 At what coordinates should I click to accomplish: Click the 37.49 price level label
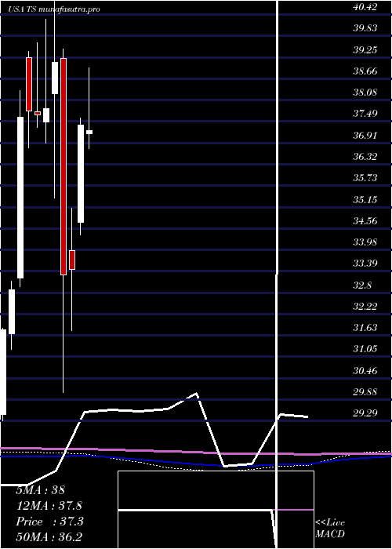pyautogui.click(x=365, y=114)
